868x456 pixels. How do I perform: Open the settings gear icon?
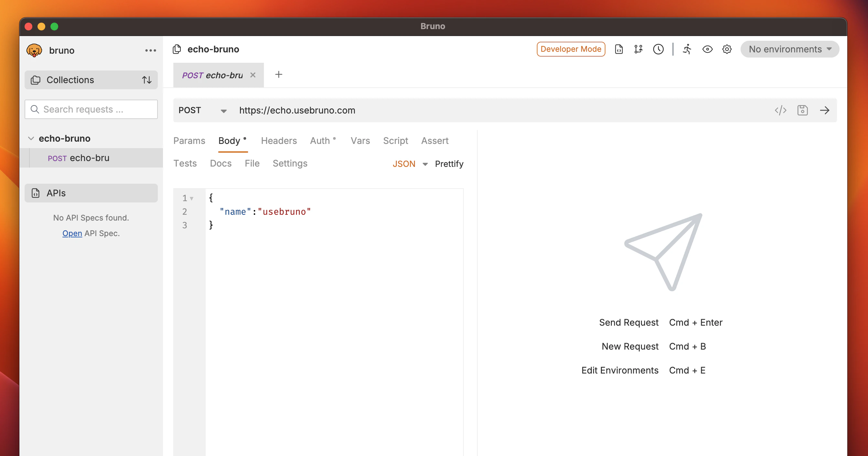click(727, 49)
